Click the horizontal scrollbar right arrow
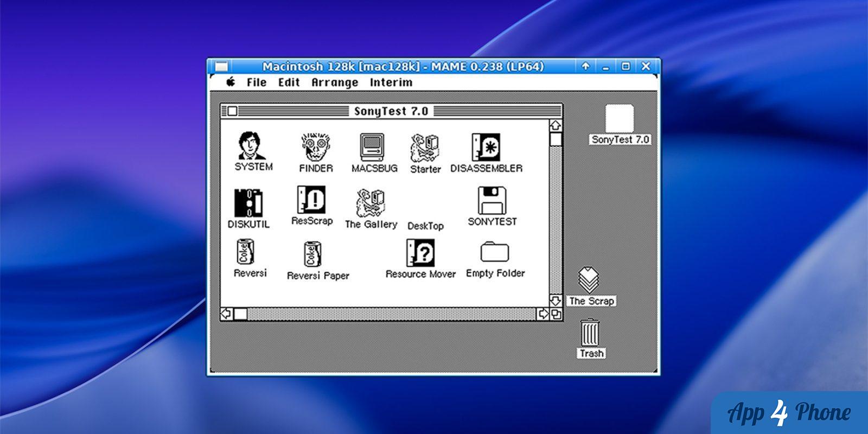868x434 pixels. coord(543,314)
